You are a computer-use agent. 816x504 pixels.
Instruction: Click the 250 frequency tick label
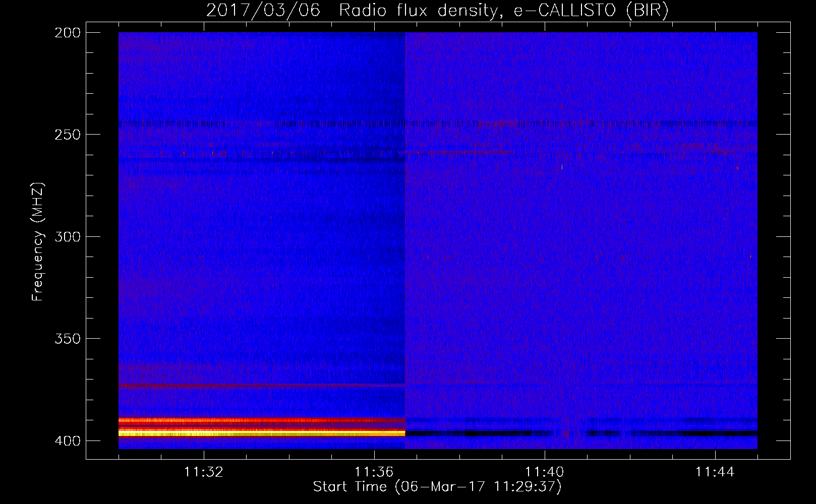(x=68, y=135)
